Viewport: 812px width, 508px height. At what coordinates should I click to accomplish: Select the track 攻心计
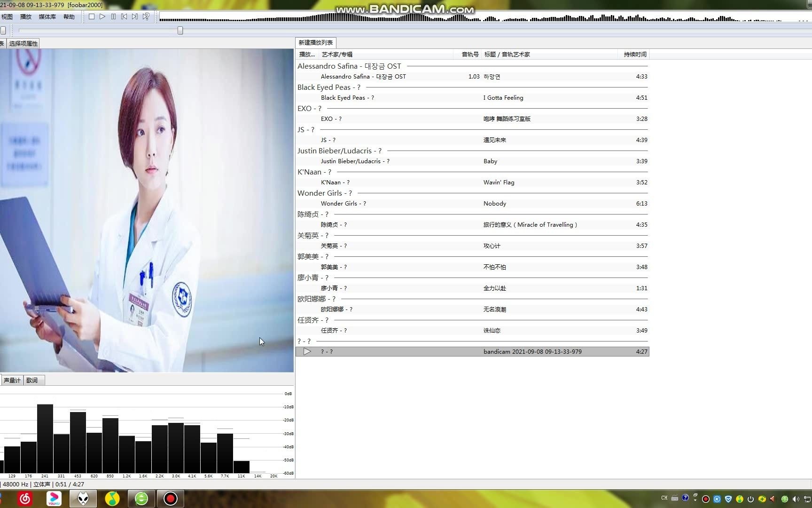472,246
